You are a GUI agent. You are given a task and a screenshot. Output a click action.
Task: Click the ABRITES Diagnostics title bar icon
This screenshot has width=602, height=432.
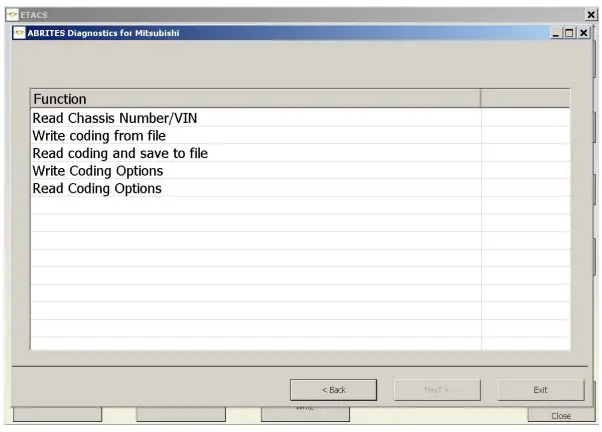(x=19, y=33)
